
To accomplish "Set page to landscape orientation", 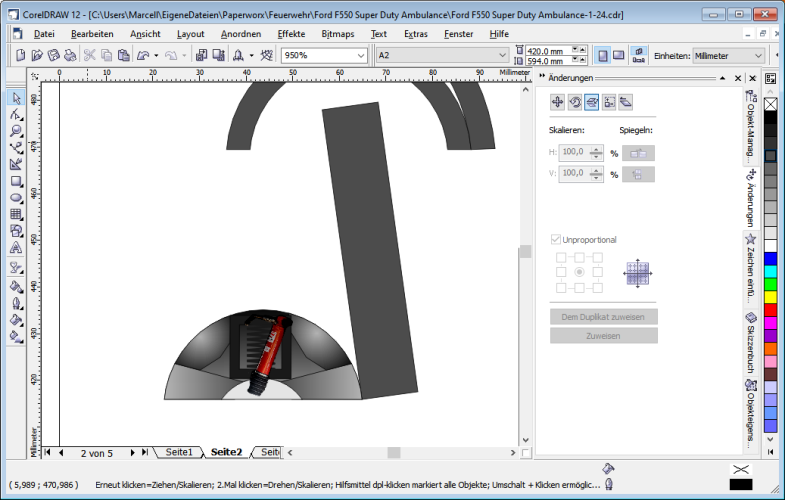I will point(619,55).
